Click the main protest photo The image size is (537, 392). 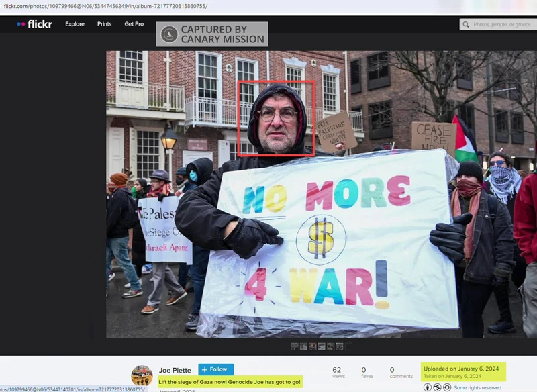(x=322, y=194)
